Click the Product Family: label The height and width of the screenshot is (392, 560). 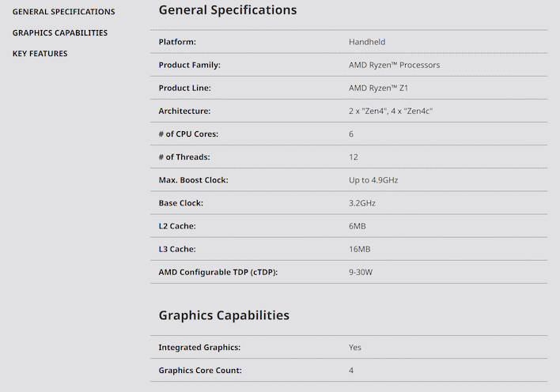point(189,65)
